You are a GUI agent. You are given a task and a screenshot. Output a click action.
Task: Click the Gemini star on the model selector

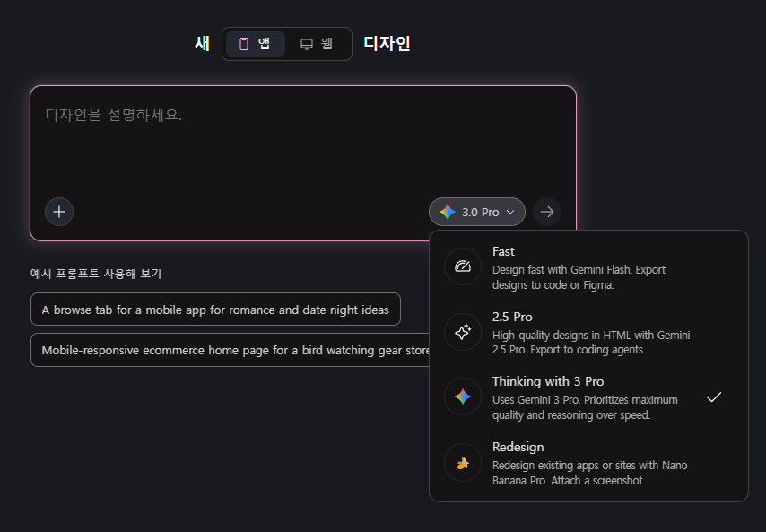coord(448,212)
